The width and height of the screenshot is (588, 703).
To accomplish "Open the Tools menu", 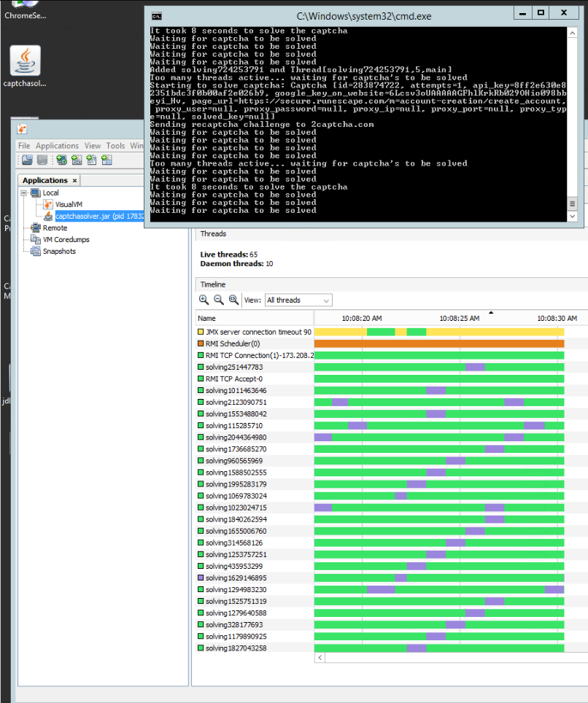I will (115, 146).
